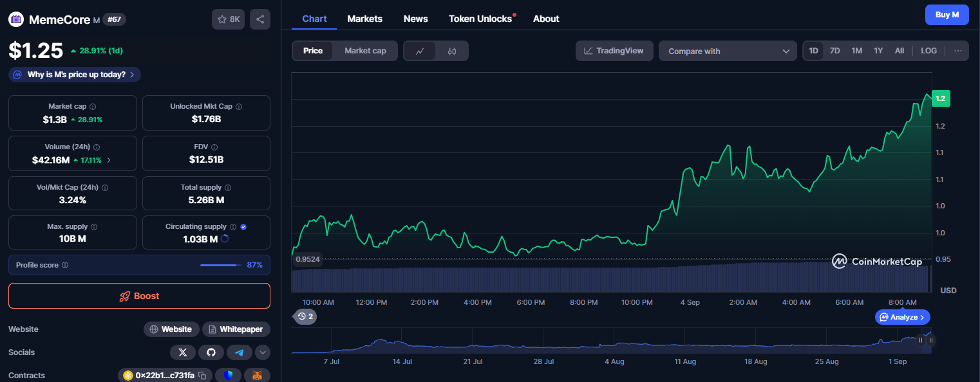Select the 7D time range
This screenshot has height=382, width=980.
coord(834,51)
